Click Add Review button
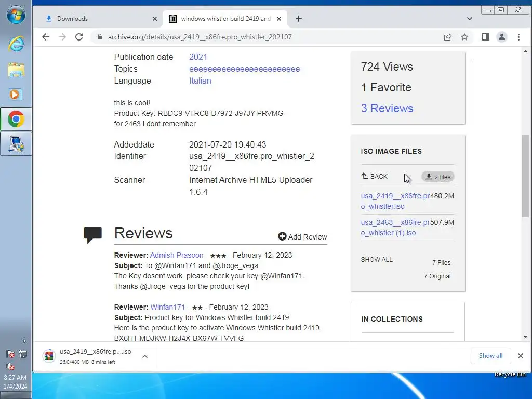Screen dimensions: 532x399 click(303, 237)
